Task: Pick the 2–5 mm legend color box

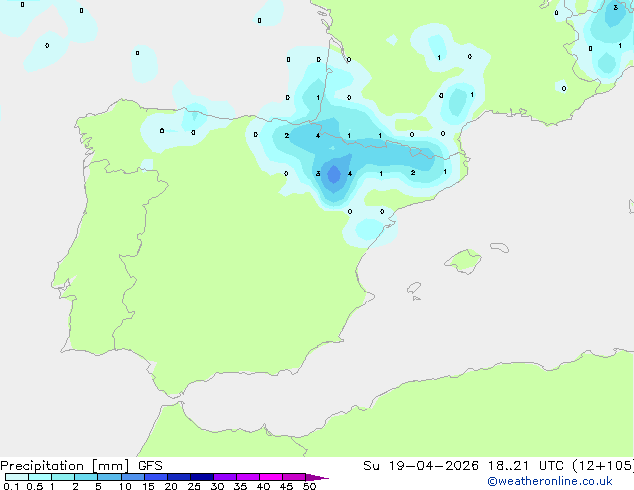Action: click(x=86, y=477)
